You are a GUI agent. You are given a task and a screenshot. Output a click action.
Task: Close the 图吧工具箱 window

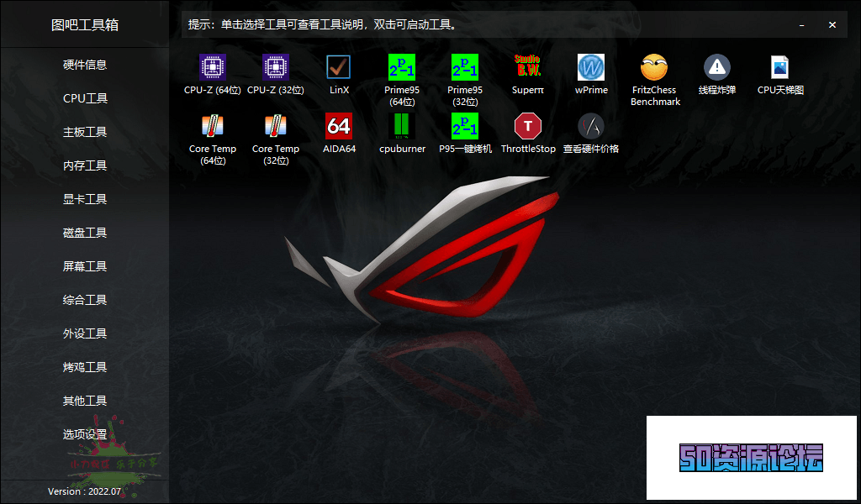832,24
